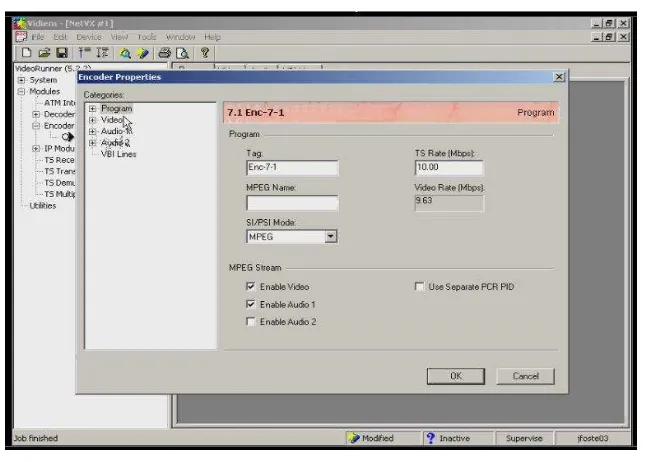Click the second tree-arrow toolbar icon before the magnifier

pos(102,53)
